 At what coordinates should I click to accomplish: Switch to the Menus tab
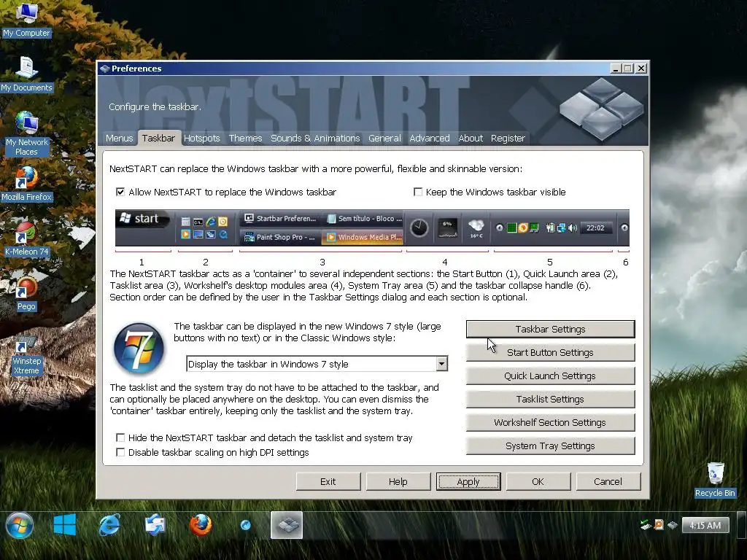pyautogui.click(x=119, y=138)
